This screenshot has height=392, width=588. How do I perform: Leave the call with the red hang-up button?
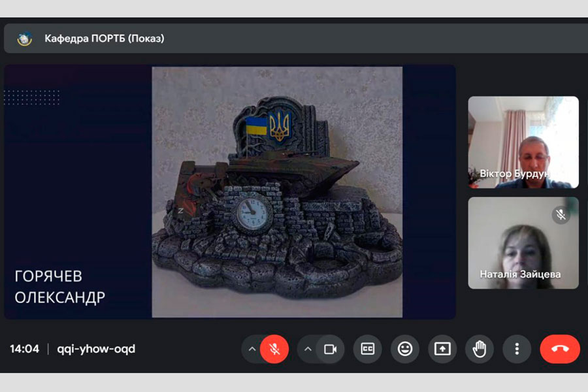[559, 349]
